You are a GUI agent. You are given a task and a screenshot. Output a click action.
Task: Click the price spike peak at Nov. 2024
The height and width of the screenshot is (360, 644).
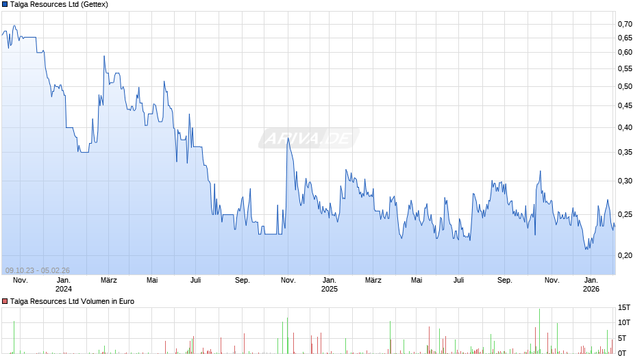pyautogui.click(x=288, y=139)
